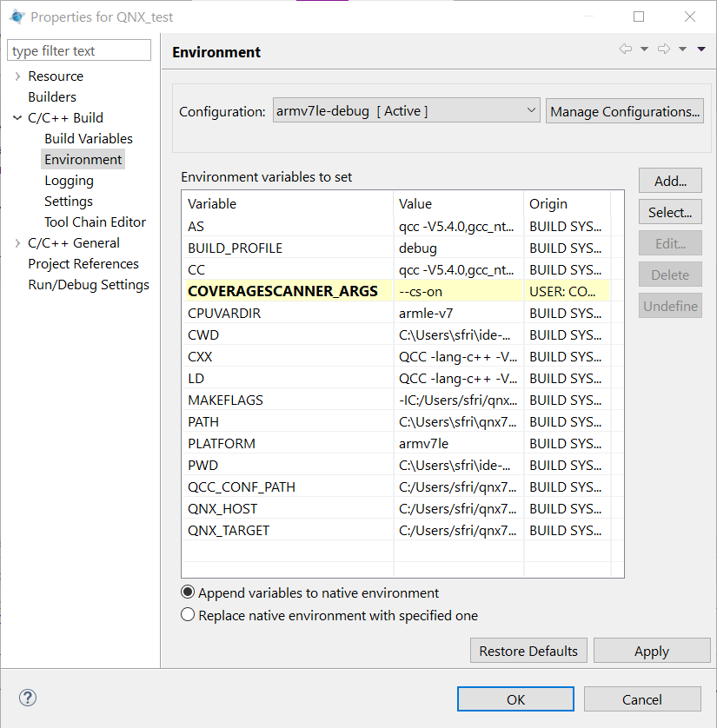Image resolution: width=717 pixels, height=728 pixels.
Task: Click the type filter text field
Action: [x=78, y=50]
